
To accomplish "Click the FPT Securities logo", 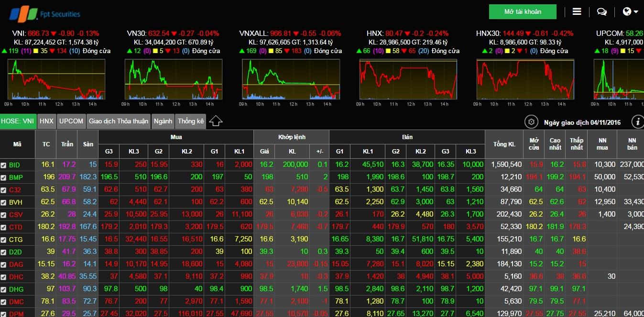I will [44, 13].
